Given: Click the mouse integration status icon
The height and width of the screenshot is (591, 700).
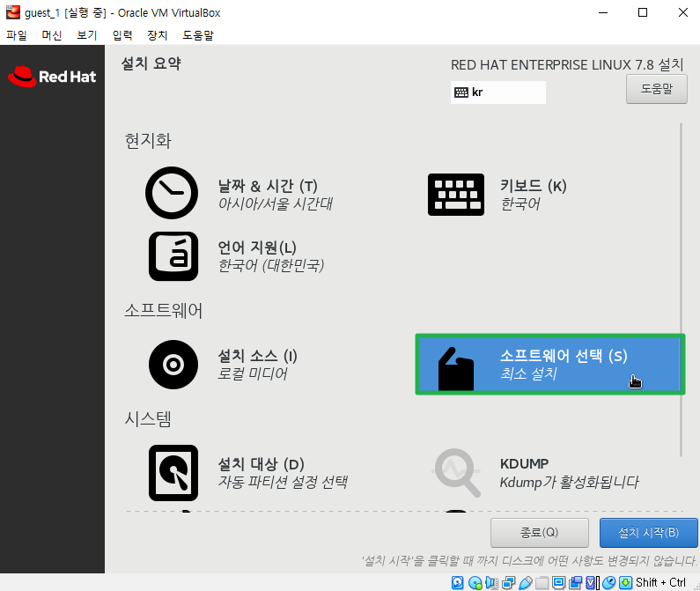Looking at the screenshot, I should 609,582.
